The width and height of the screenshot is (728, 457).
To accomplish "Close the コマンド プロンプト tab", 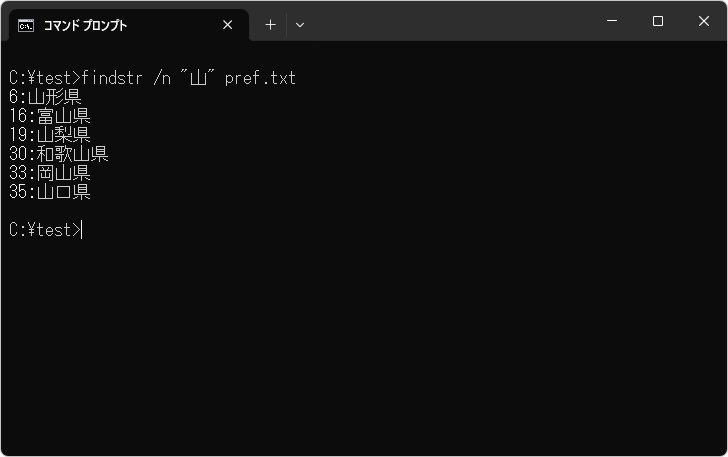I will coord(228,25).
